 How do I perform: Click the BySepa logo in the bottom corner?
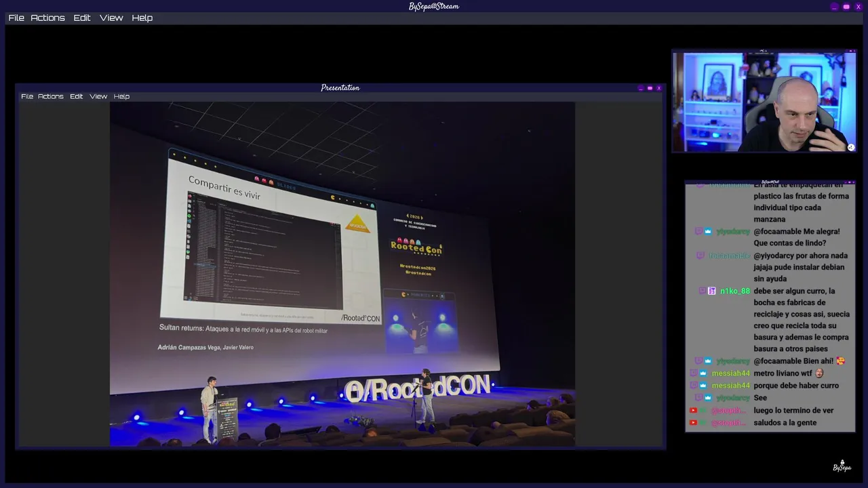click(x=842, y=466)
